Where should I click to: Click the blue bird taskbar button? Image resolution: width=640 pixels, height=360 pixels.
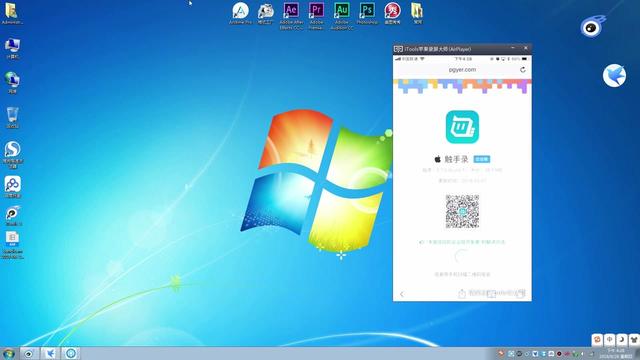[x=50, y=353]
